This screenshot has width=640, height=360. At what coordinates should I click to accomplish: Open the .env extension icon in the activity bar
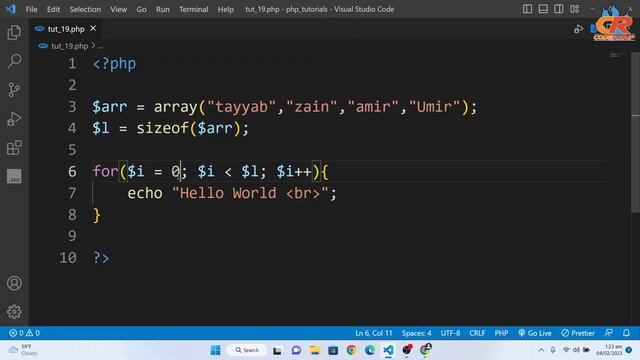coord(14,176)
